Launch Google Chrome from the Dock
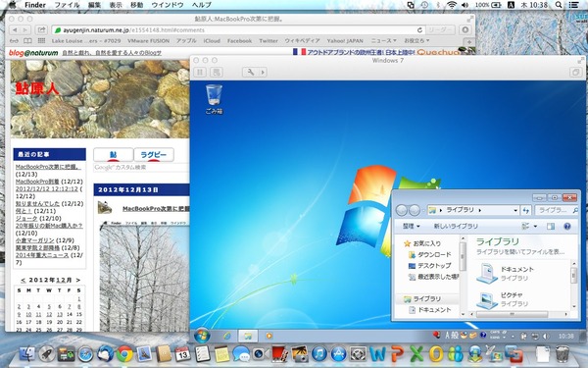 pyautogui.click(x=124, y=353)
